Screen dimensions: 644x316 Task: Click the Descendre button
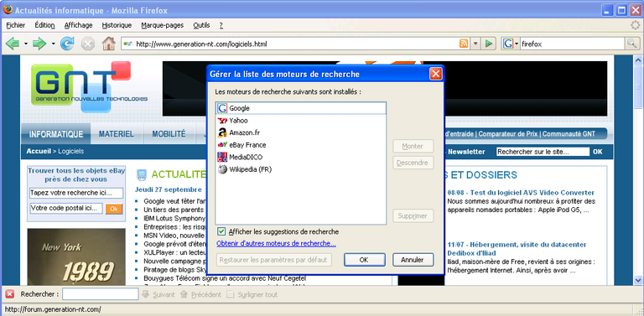pyautogui.click(x=413, y=163)
